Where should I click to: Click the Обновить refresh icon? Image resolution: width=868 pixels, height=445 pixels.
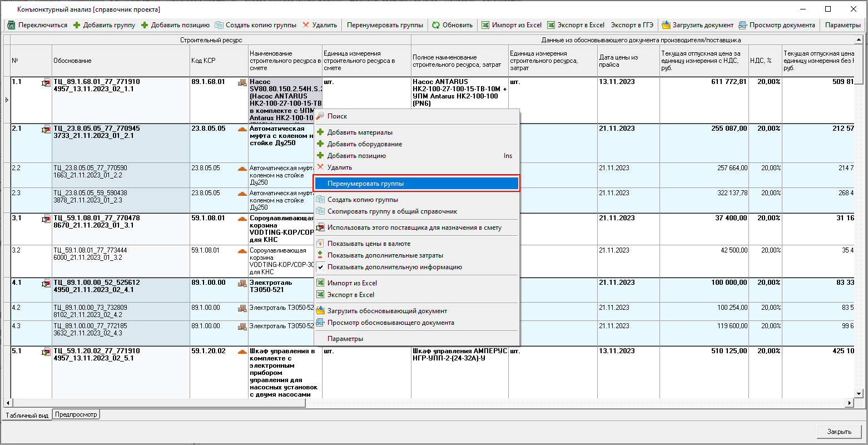[x=436, y=25]
